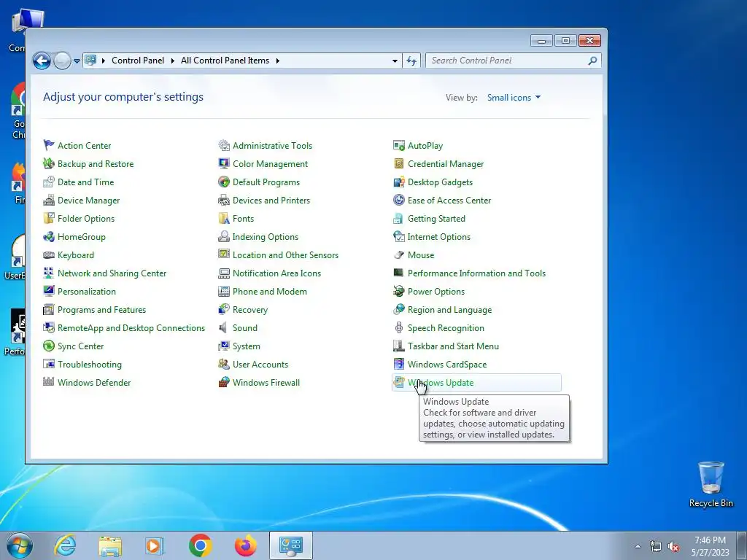
Task: Open the View by Small icons dropdown
Action: pos(514,97)
